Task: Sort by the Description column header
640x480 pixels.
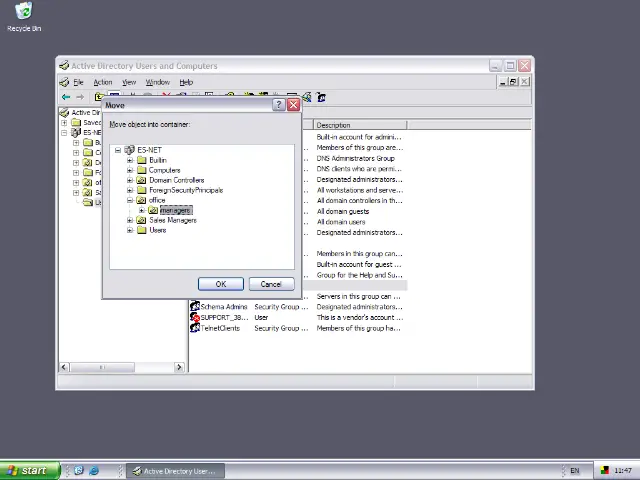Action: click(x=360, y=125)
